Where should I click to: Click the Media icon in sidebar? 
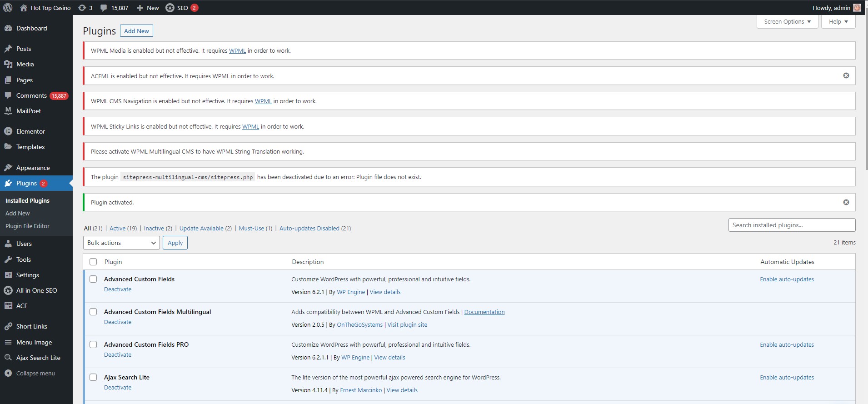pyautogui.click(x=8, y=64)
